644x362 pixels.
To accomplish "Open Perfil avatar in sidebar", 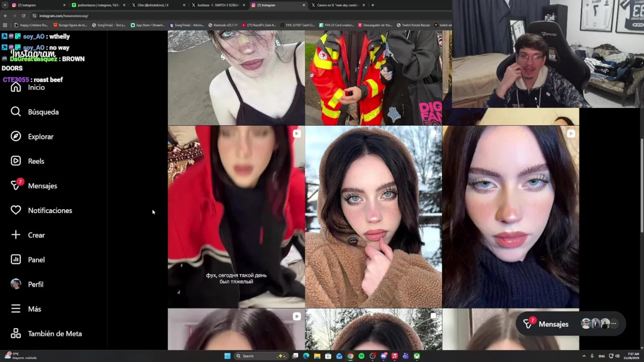I will (16, 284).
